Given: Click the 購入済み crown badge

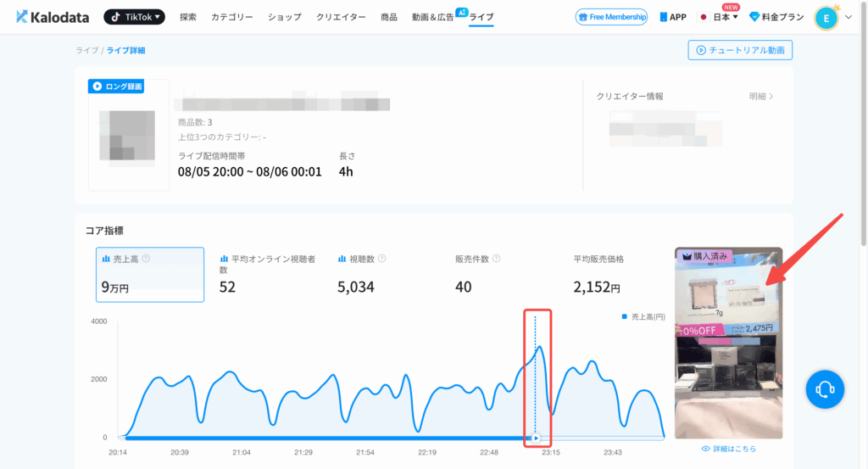Looking at the screenshot, I should point(704,256).
